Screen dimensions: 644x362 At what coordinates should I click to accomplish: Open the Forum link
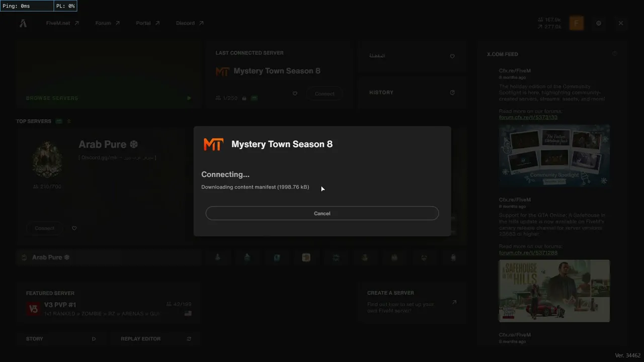point(107,23)
